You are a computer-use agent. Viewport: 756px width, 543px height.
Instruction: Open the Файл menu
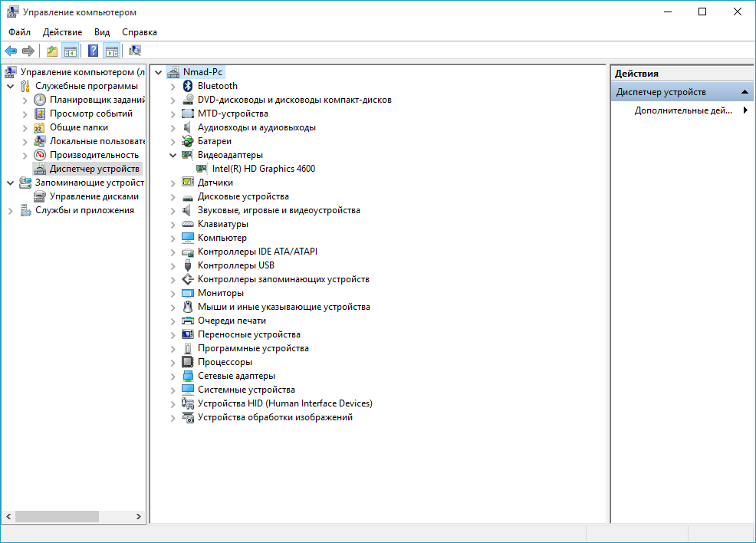[20, 32]
